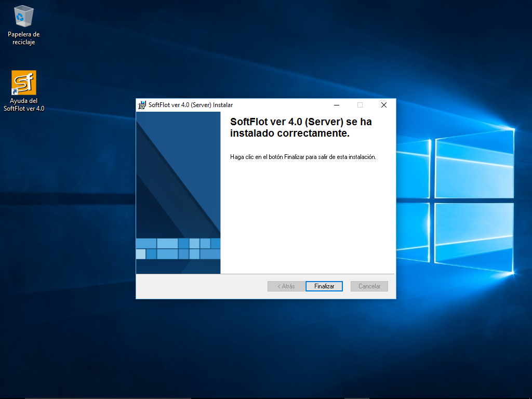Click the empty white area of the installer dialog
Image resolution: width=532 pixels, height=399 pixels.
(x=307, y=218)
